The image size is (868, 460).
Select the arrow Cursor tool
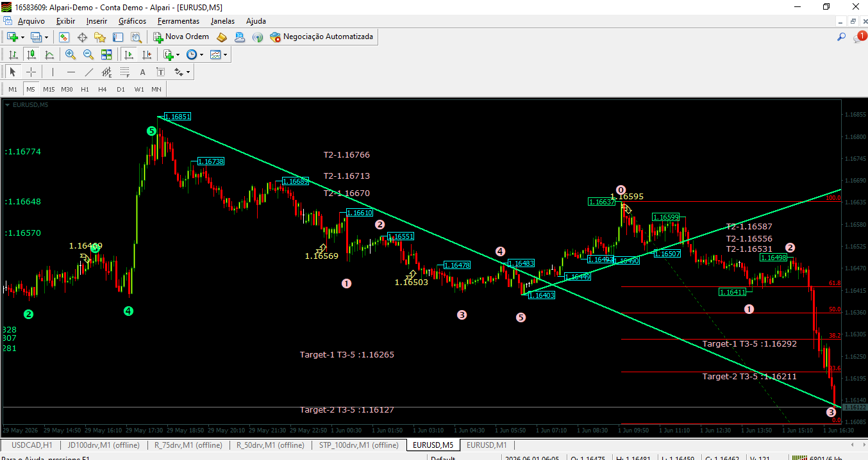click(13, 72)
